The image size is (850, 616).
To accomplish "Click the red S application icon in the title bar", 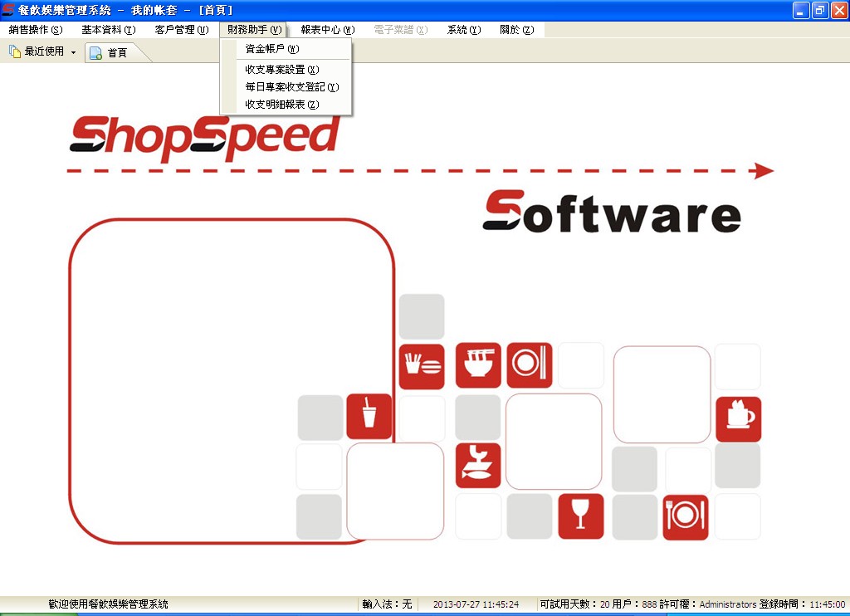I will click(8, 10).
